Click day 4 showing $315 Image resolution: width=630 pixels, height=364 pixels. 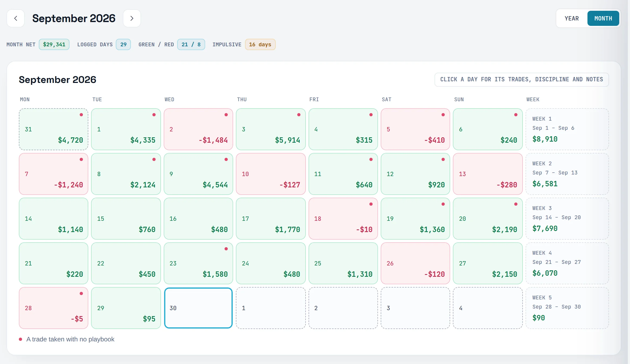[x=343, y=129]
